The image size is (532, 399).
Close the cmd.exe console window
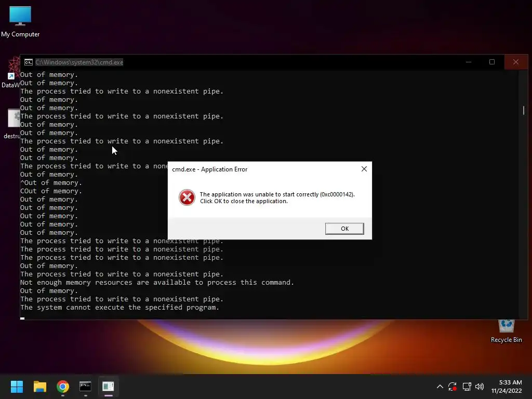tap(516, 62)
